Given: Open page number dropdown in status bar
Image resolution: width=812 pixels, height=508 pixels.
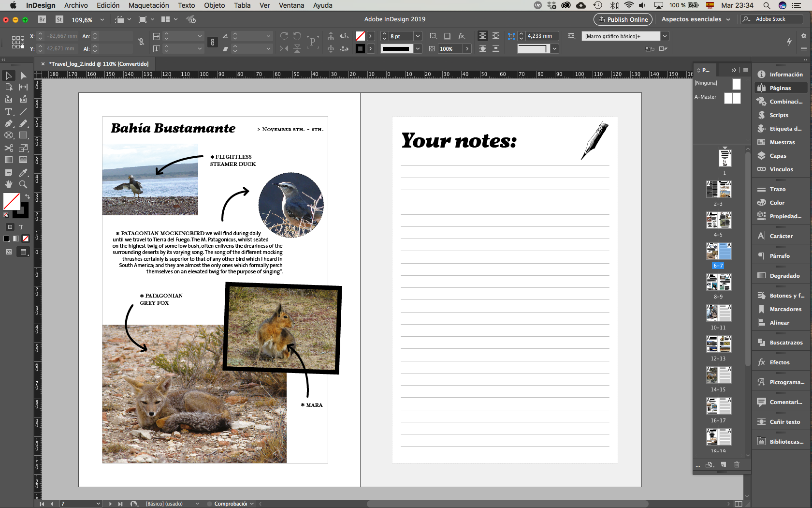Looking at the screenshot, I should (99, 504).
